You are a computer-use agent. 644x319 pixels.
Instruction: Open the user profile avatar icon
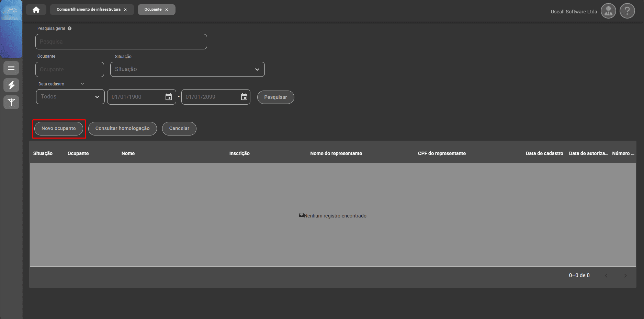(608, 11)
